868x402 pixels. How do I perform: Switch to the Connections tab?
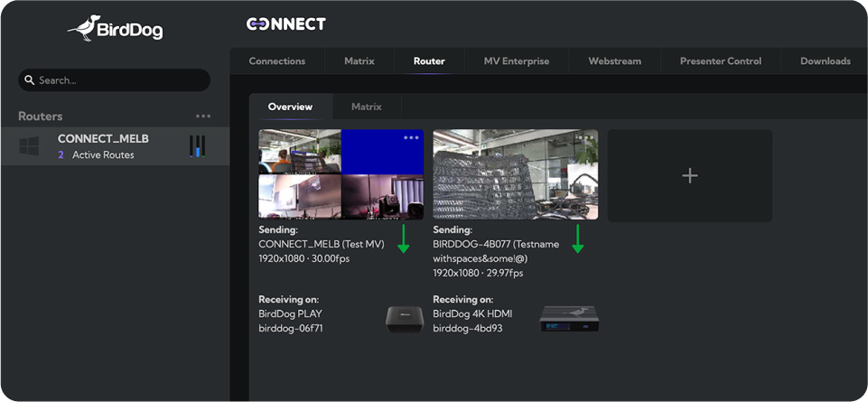[x=277, y=61]
